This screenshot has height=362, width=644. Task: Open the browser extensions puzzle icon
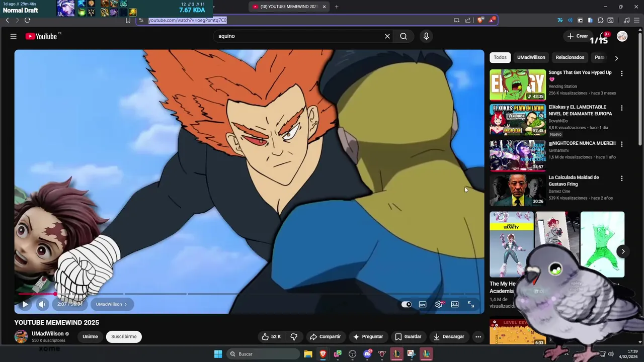click(600, 20)
